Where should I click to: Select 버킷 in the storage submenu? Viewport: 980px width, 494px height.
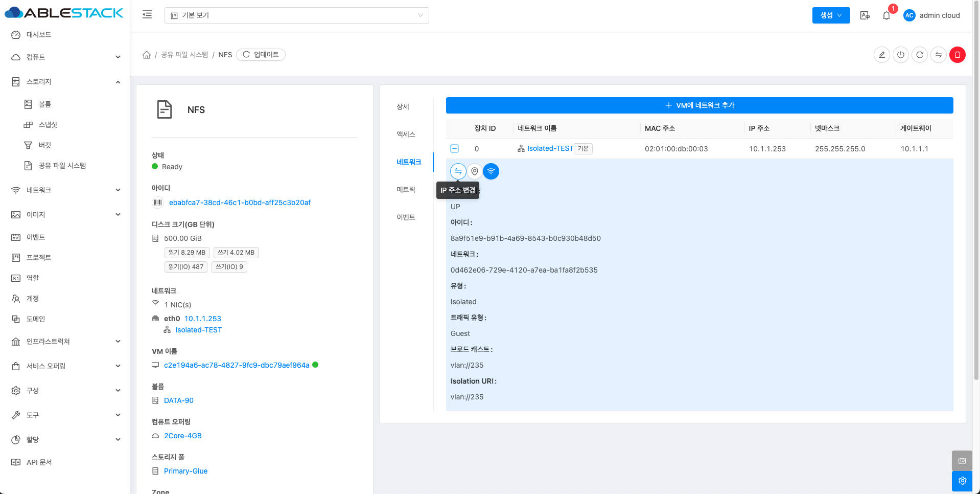click(x=45, y=145)
